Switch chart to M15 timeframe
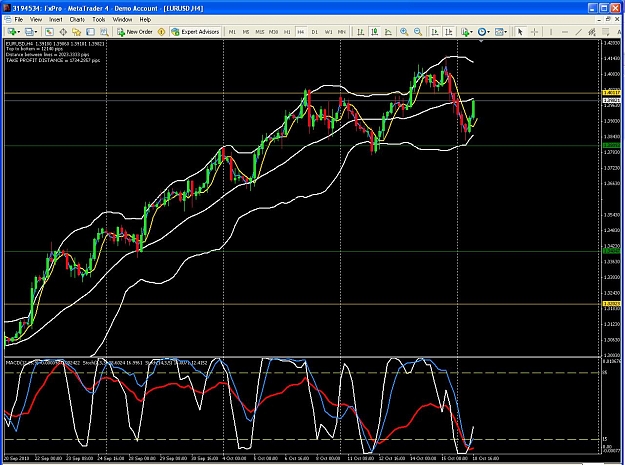 (259, 32)
